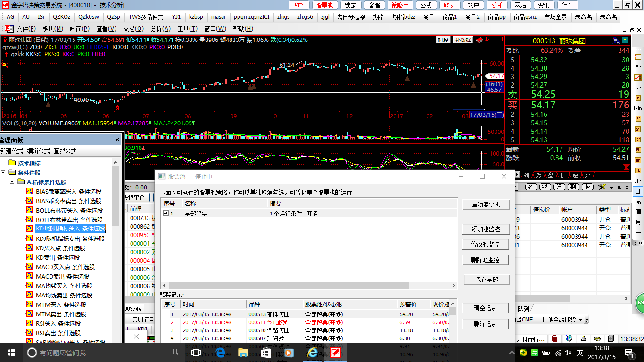Screen dimensions: 644x362
Task: Open the 分析(A) menu
Action: click(x=160, y=29)
